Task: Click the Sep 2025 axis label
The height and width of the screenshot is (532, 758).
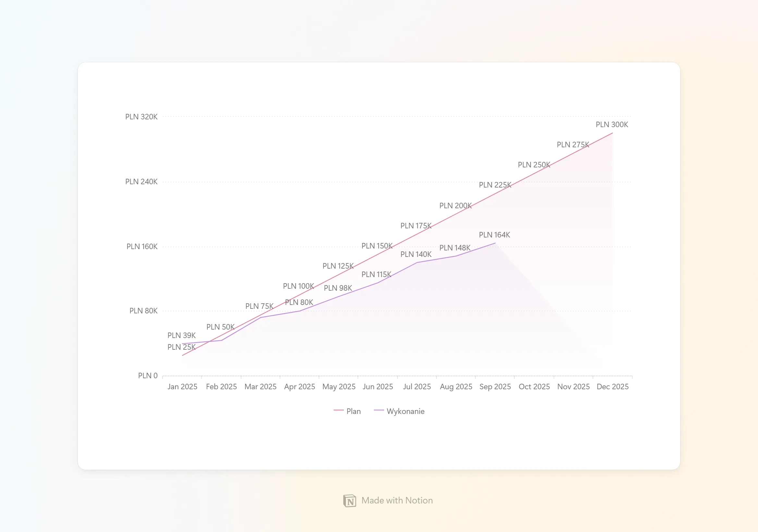Action: pos(495,387)
